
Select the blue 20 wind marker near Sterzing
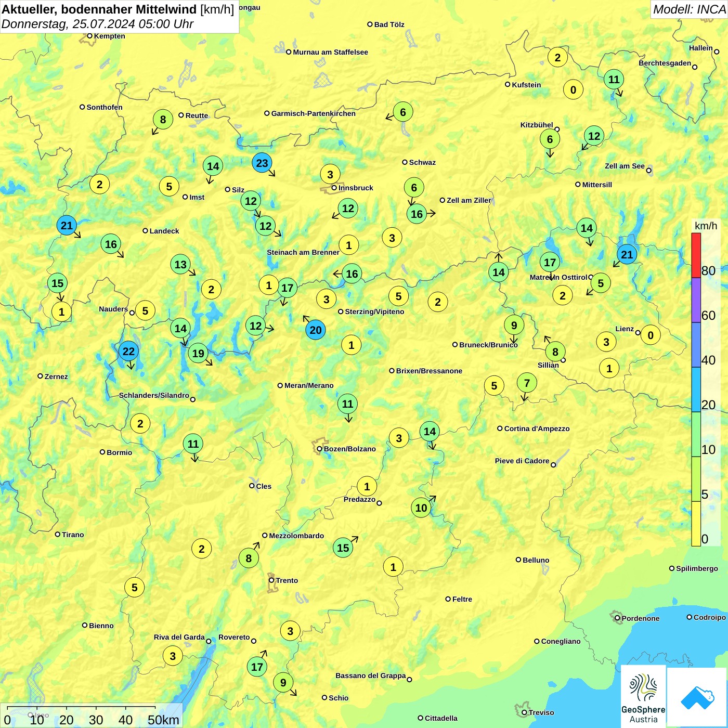click(316, 330)
